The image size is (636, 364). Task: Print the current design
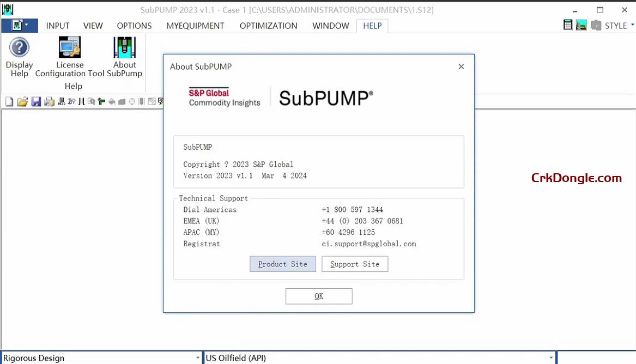pyautogui.click(x=49, y=101)
